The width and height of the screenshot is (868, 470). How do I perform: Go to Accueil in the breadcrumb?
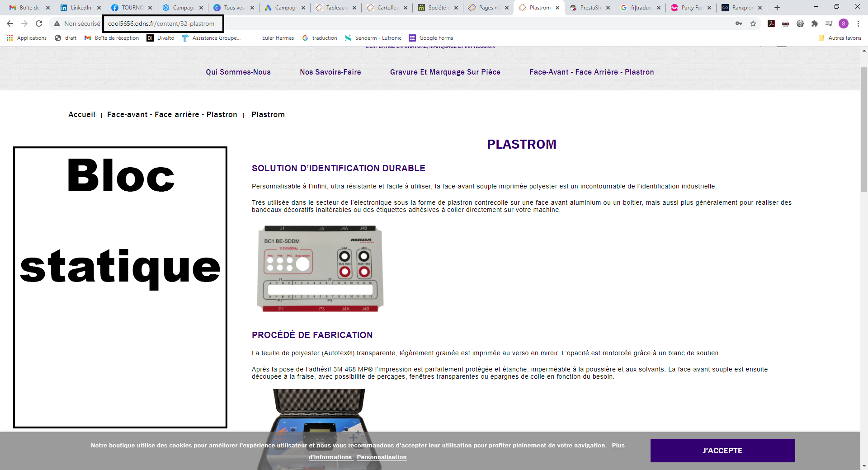[82, 114]
